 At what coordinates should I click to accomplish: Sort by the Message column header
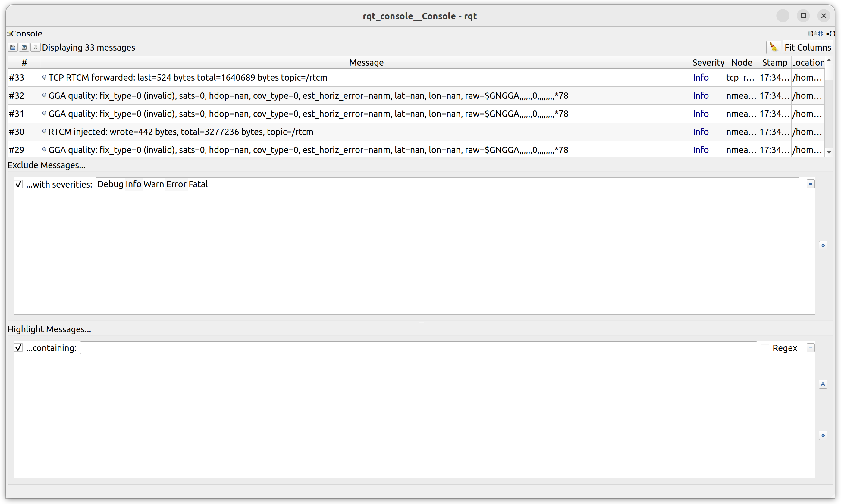[x=366, y=63]
